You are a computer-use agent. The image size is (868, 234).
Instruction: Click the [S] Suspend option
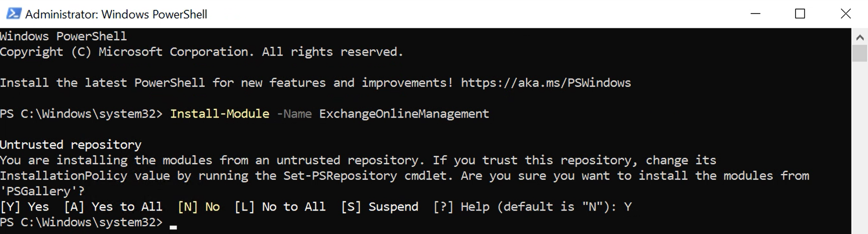380,207
